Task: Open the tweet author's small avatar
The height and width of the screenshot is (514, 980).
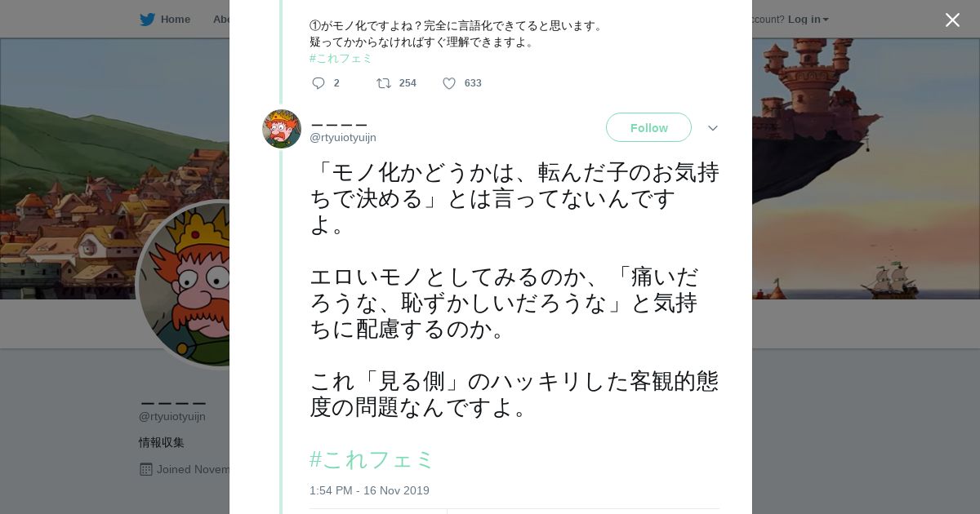Action: 282,129
